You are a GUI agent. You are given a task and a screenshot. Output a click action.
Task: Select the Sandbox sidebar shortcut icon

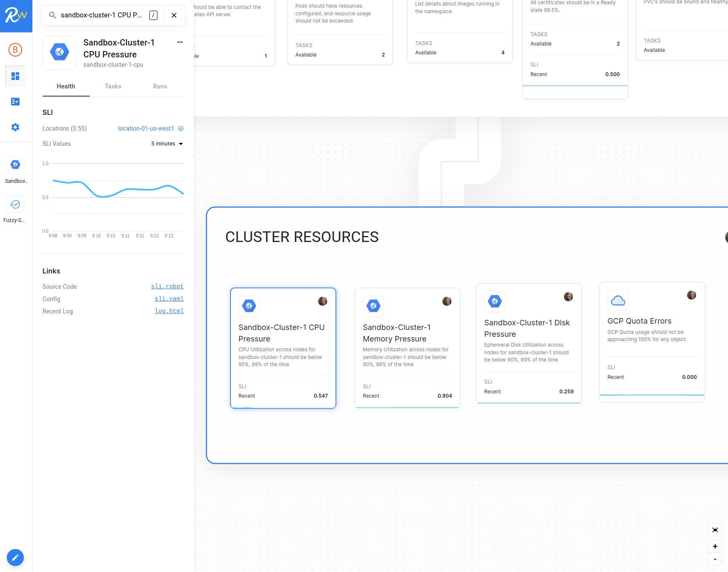pos(15,165)
